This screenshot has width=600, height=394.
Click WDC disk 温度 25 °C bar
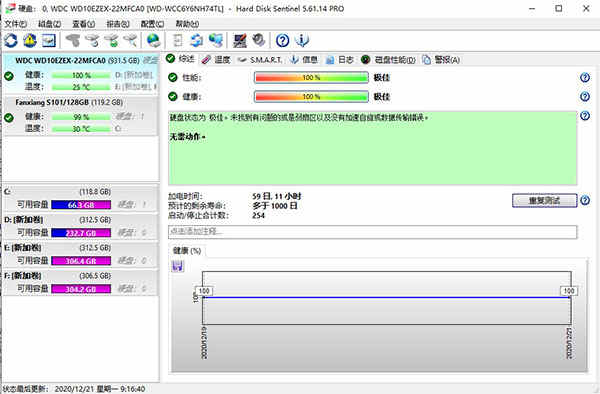(x=81, y=87)
